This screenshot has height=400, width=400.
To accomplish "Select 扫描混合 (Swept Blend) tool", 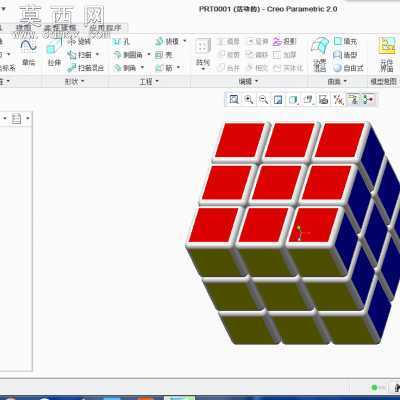I will pos(86,68).
